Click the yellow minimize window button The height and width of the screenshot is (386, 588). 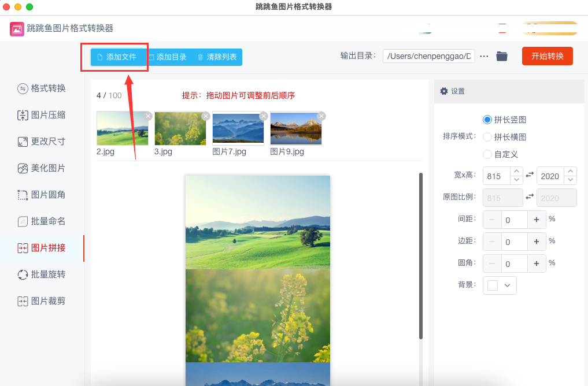(17, 7)
